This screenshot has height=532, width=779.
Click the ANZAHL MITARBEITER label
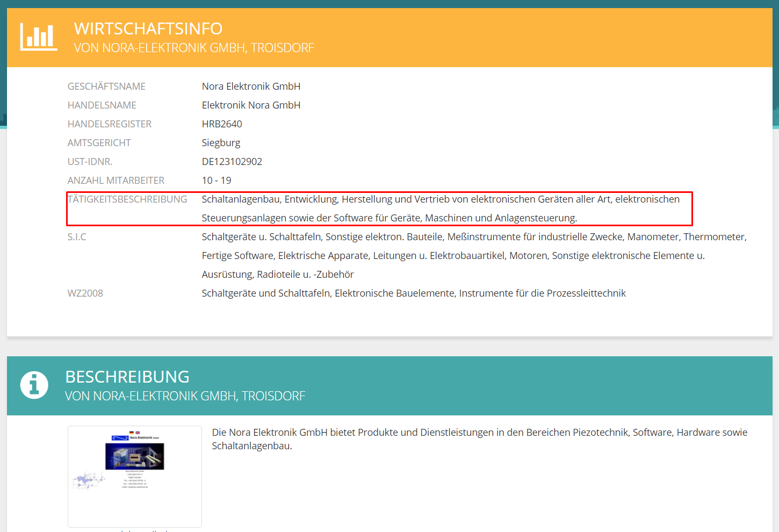[116, 181]
